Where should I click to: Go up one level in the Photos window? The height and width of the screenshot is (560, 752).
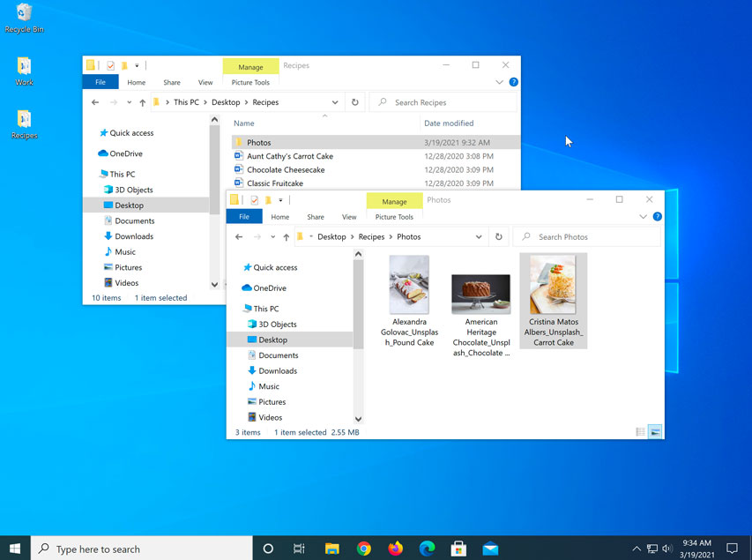coord(287,236)
